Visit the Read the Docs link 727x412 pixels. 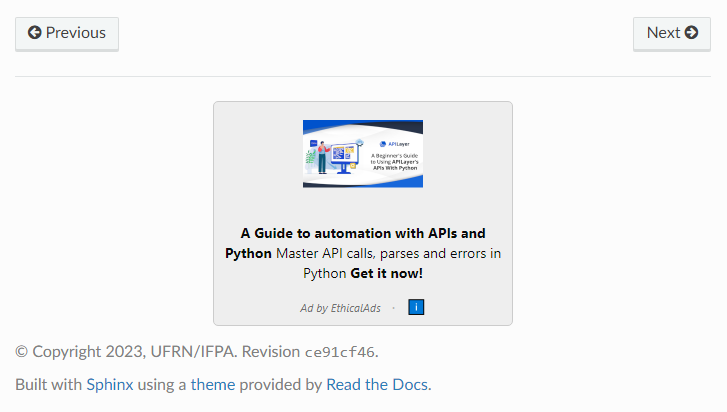pos(377,385)
